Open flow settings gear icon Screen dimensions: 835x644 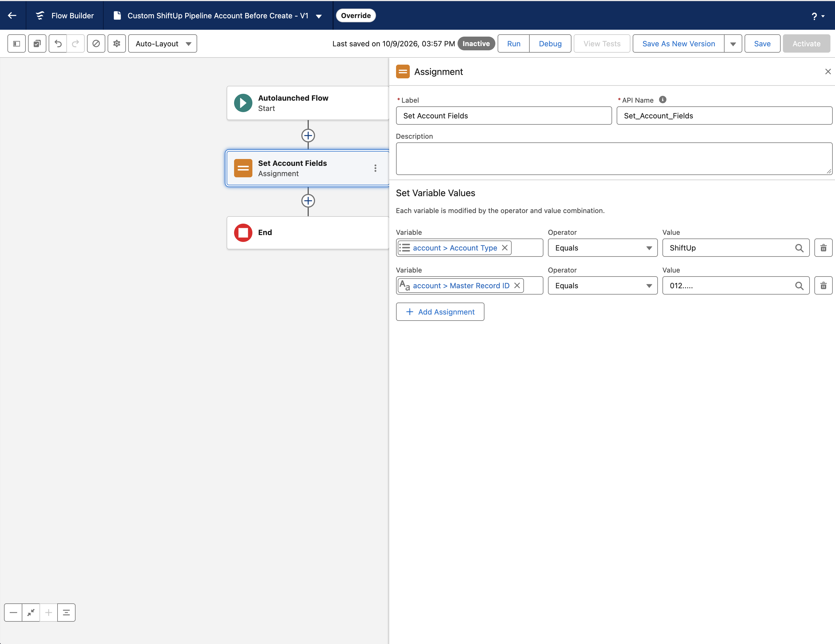[117, 43]
